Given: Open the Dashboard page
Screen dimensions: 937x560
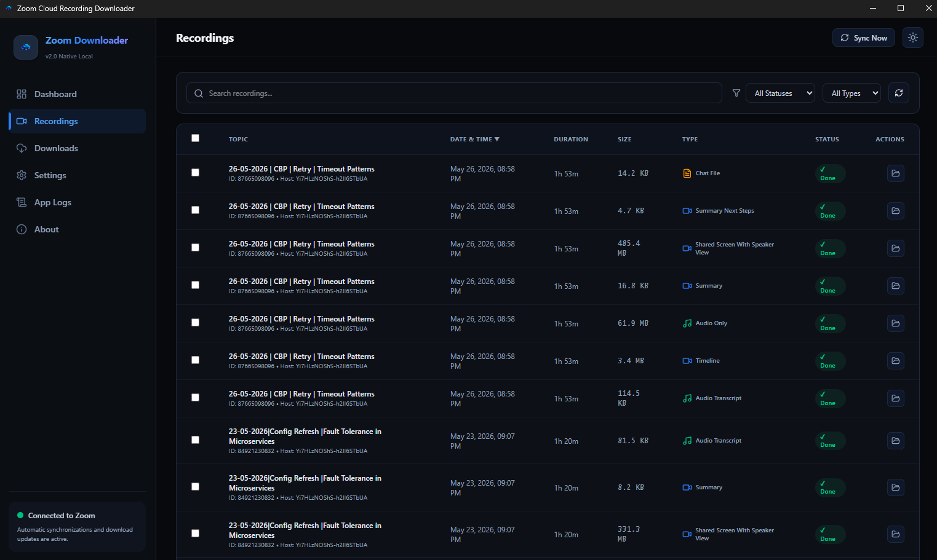Looking at the screenshot, I should [77, 94].
